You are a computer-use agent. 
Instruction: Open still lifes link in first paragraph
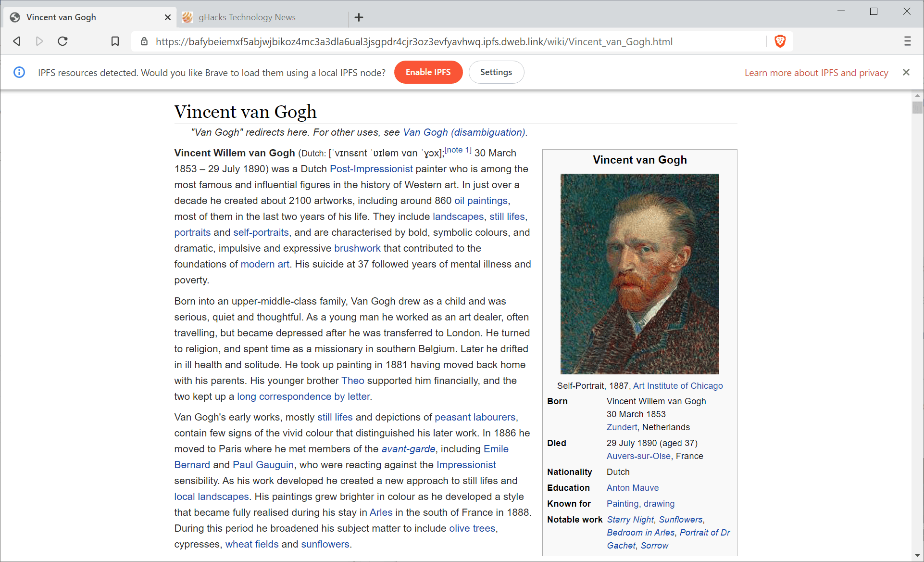pos(507,217)
